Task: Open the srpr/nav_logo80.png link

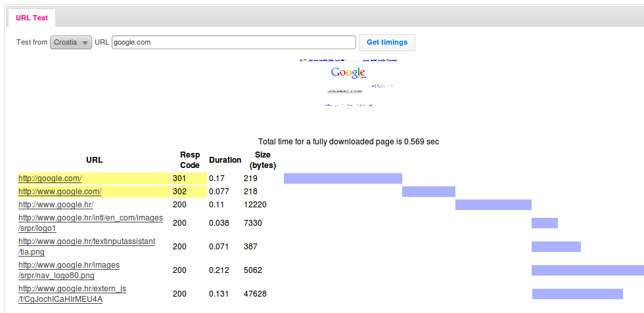Action: (69, 270)
